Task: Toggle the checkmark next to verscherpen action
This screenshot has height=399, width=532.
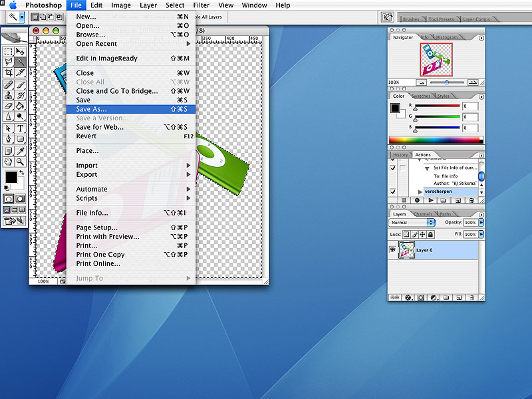Action: 392,192
